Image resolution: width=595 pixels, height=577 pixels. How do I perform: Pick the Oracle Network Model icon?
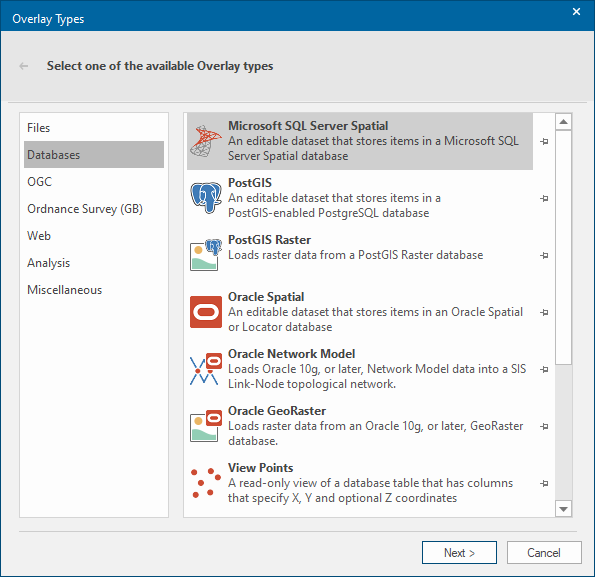[206, 369]
